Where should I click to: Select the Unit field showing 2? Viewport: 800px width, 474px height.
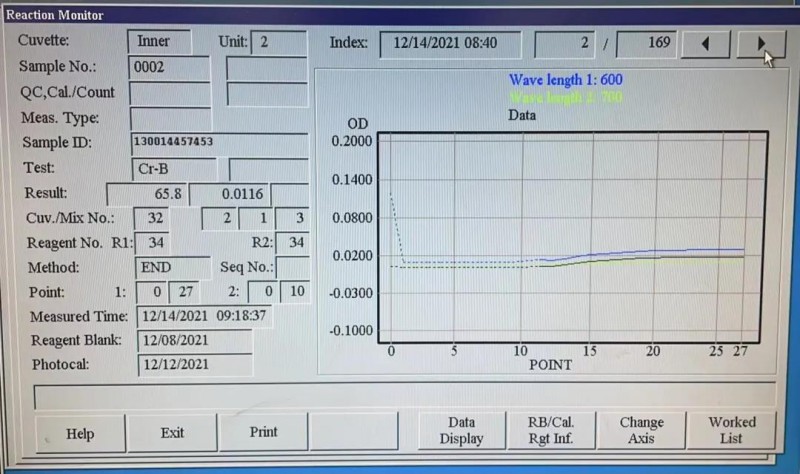(x=279, y=42)
